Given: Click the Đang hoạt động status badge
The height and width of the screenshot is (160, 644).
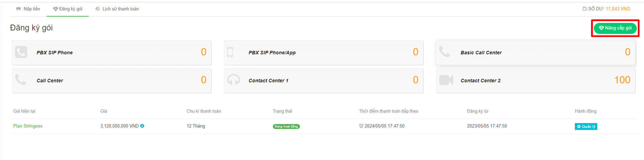Looking at the screenshot, I should tap(286, 126).
